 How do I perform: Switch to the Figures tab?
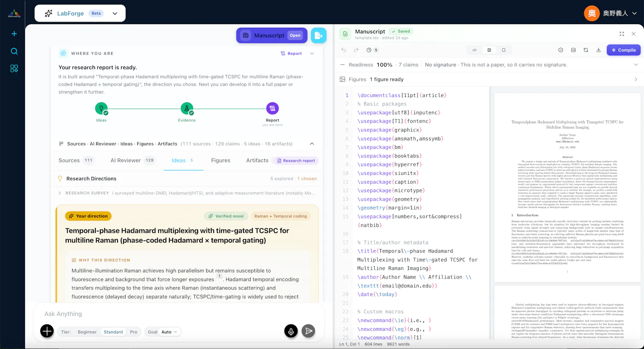[x=221, y=160]
